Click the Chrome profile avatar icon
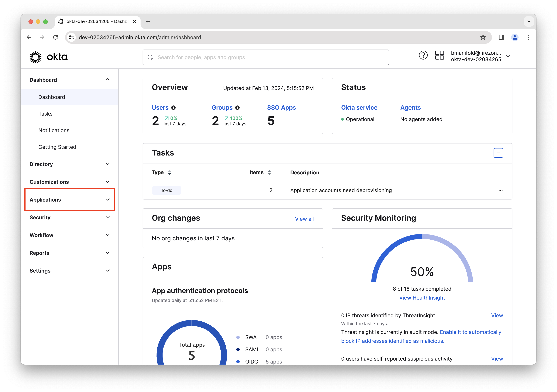557x392 pixels. [x=514, y=37]
